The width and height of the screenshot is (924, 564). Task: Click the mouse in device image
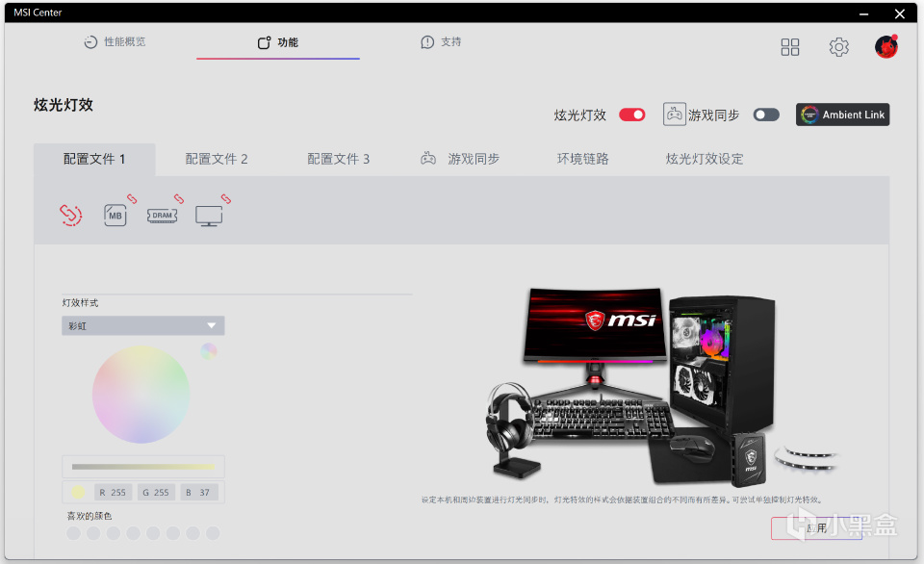pyautogui.click(x=693, y=448)
